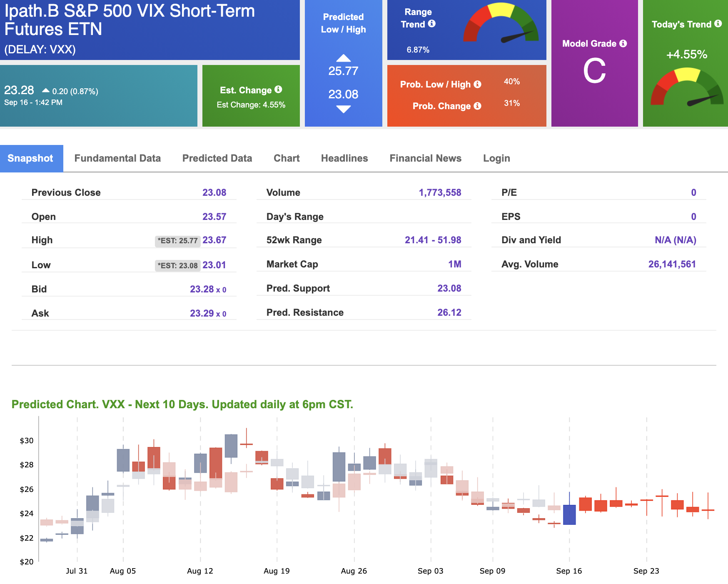Open the Financial News tab
Image resolution: width=728 pixels, height=584 pixels.
click(x=425, y=158)
